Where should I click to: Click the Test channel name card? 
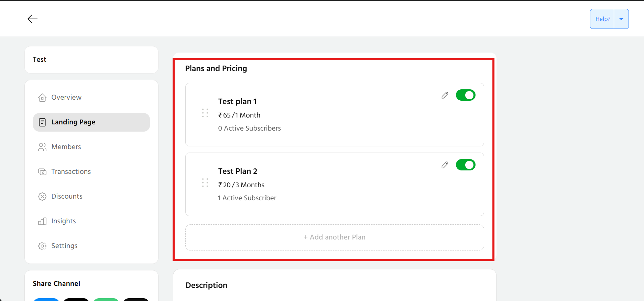(91, 60)
